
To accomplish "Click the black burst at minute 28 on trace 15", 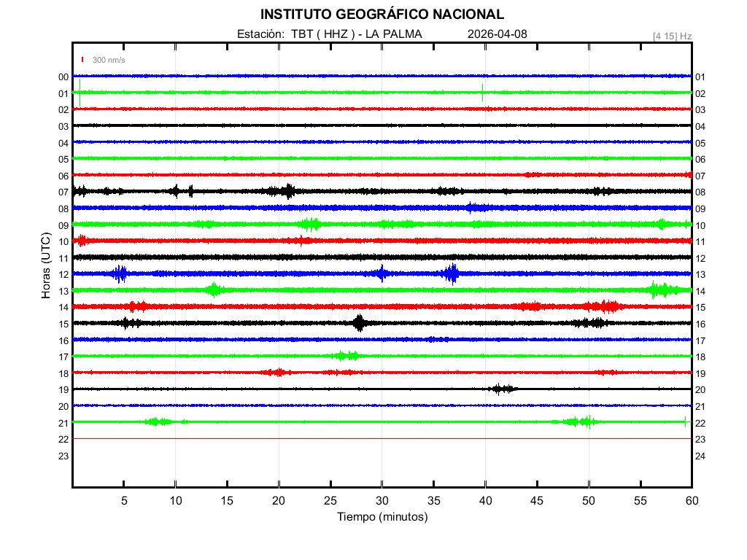I will tap(359, 323).
